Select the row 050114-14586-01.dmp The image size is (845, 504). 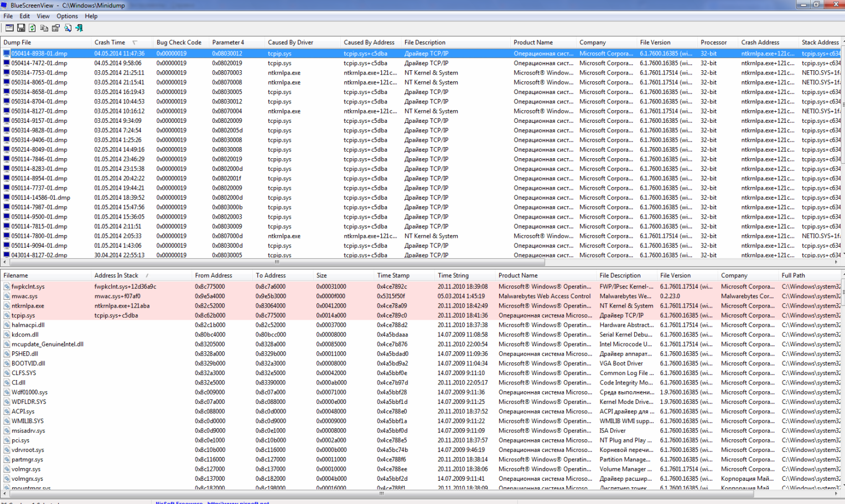pyautogui.click(x=421, y=198)
